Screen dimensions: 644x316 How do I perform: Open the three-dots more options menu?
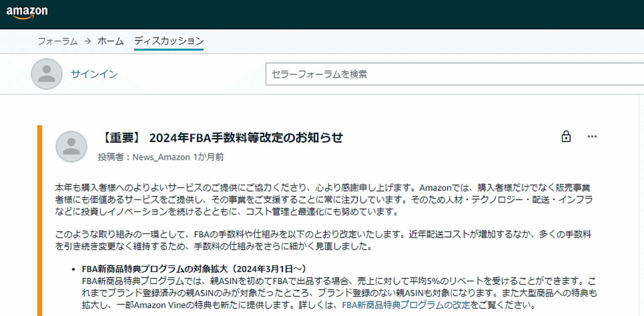pos(592,137)
